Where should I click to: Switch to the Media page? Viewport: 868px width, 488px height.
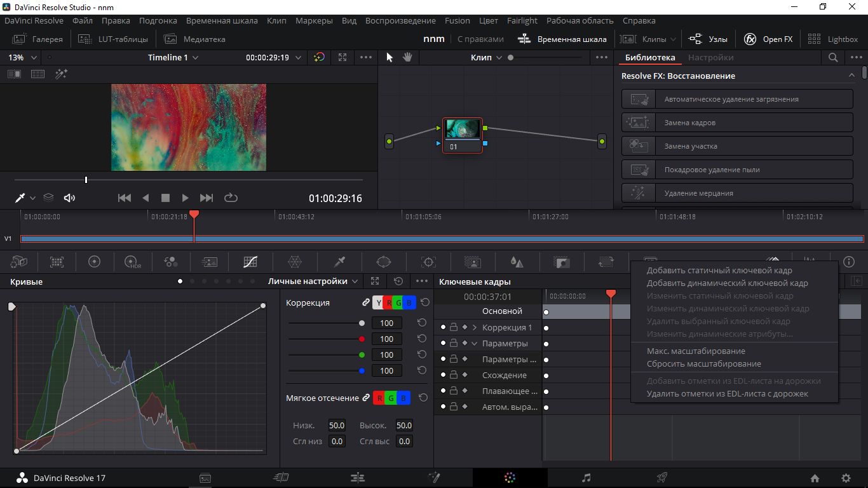(205, 478)
